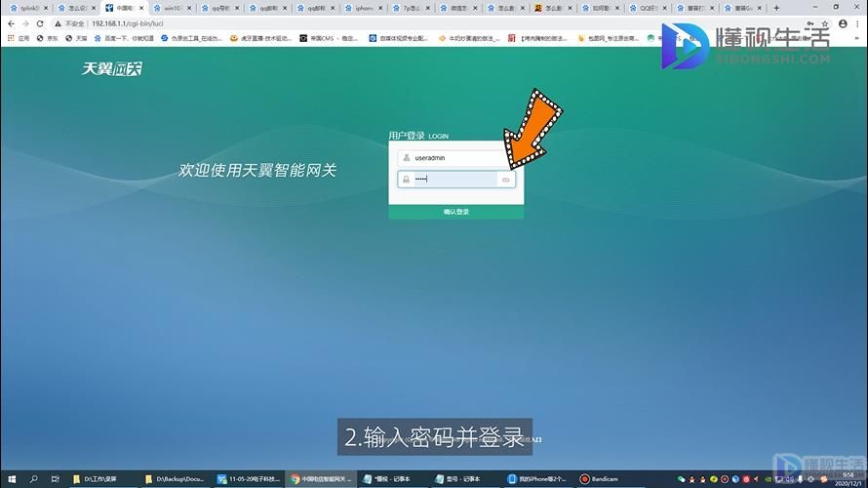
Task: Close the active 中国电信 tab
Action: point(141,9)
